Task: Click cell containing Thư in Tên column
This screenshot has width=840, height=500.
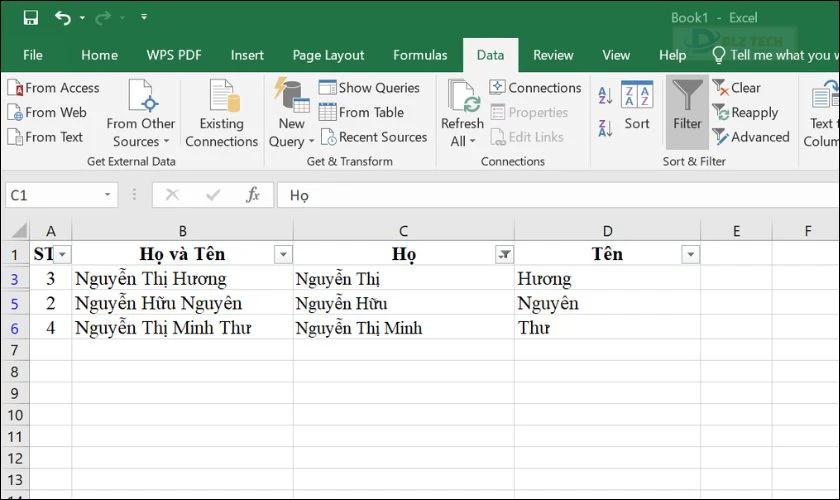Action: pyautogui.click(x=608, y=328)
